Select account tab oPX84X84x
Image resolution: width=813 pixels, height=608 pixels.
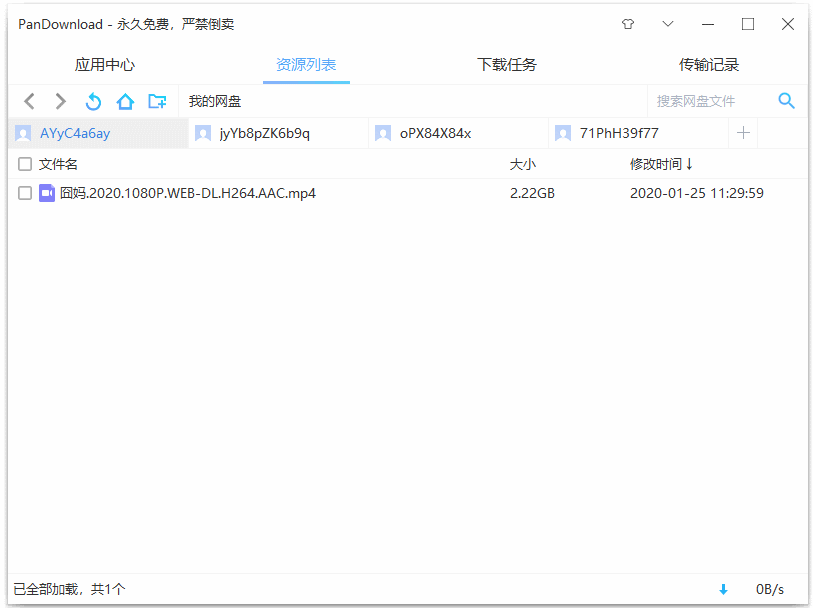(458, 134)
